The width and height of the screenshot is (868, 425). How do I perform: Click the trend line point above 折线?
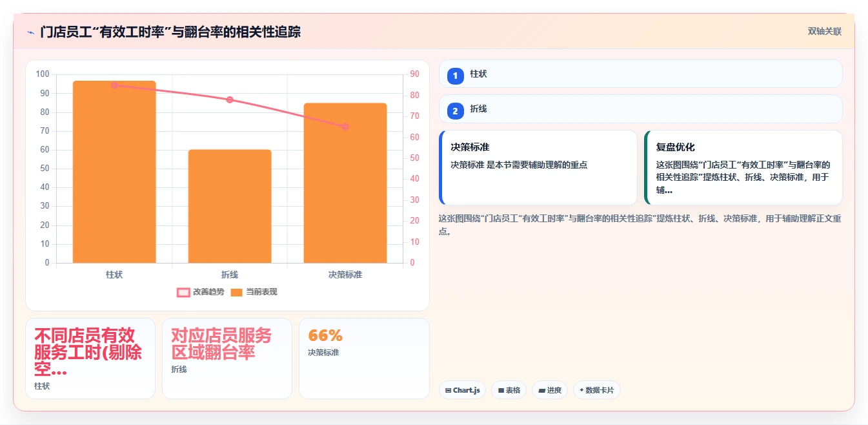230,99
